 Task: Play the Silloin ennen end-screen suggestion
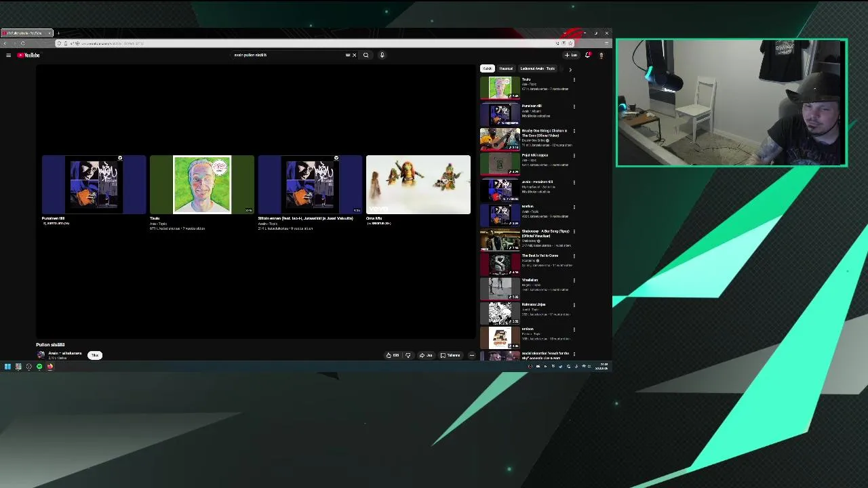[x=310, y=184]
